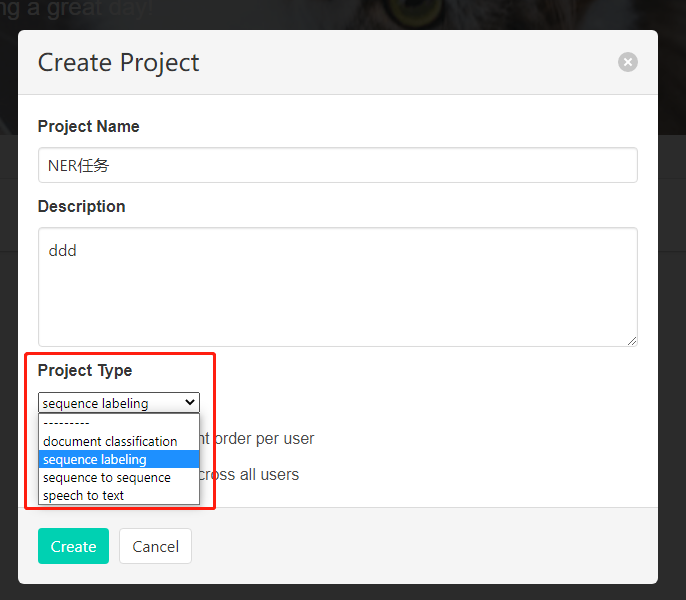Viewport: 686px width, 600px height.
Task: Close the Create Project dialog via X icon
Action: pos(628,62)
